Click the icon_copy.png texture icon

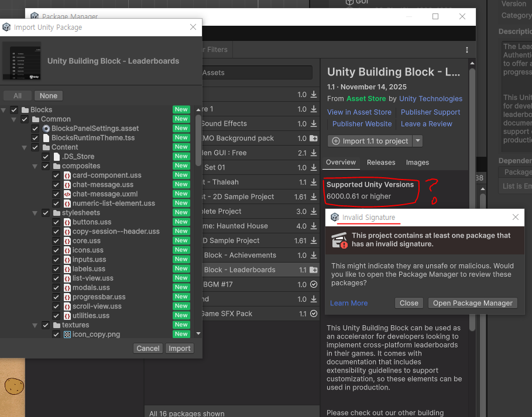(x=67, y=335)
